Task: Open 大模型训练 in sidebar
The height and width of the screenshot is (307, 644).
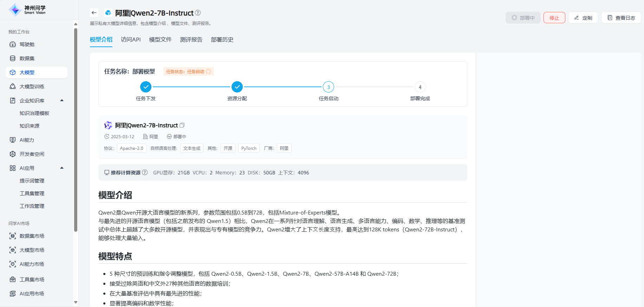Action: [x=32, y=87]
